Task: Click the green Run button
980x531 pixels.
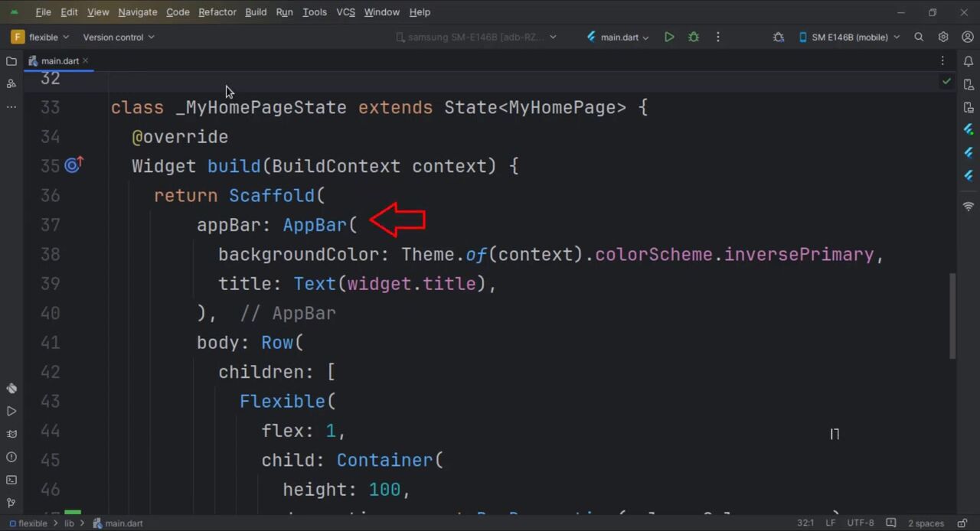Action: click(x=669, y=37)
